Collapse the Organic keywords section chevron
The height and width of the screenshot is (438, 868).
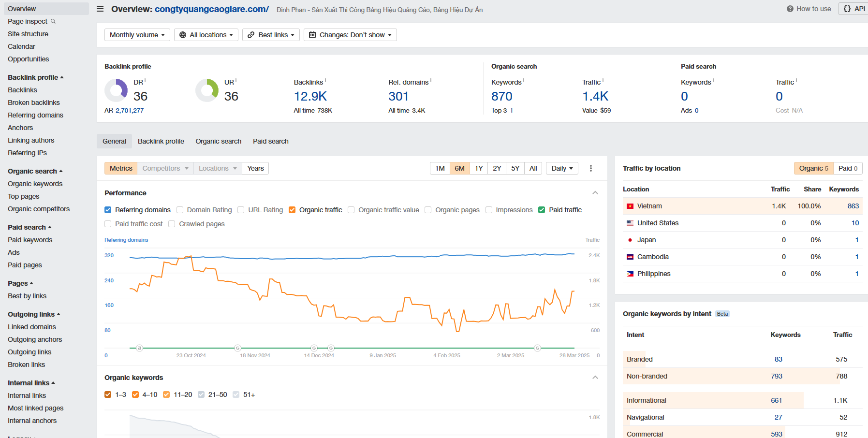pos(595,378)
